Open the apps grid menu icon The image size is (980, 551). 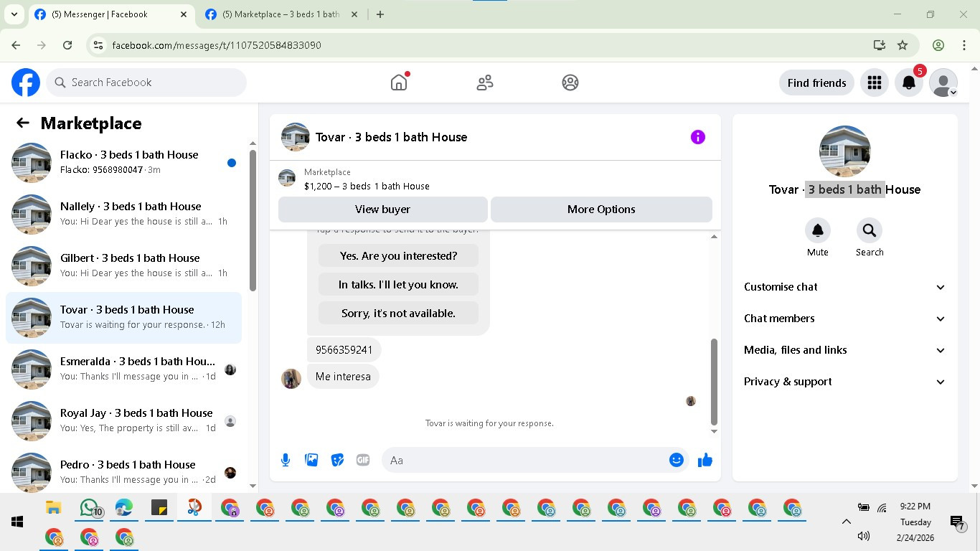point(874,83)
